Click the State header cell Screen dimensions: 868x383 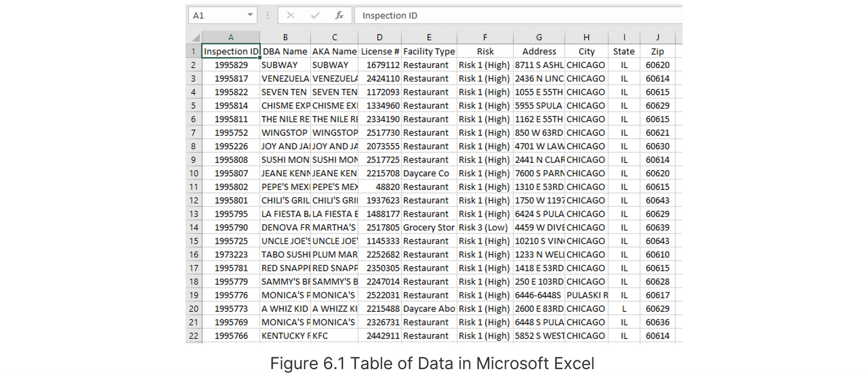624,51
